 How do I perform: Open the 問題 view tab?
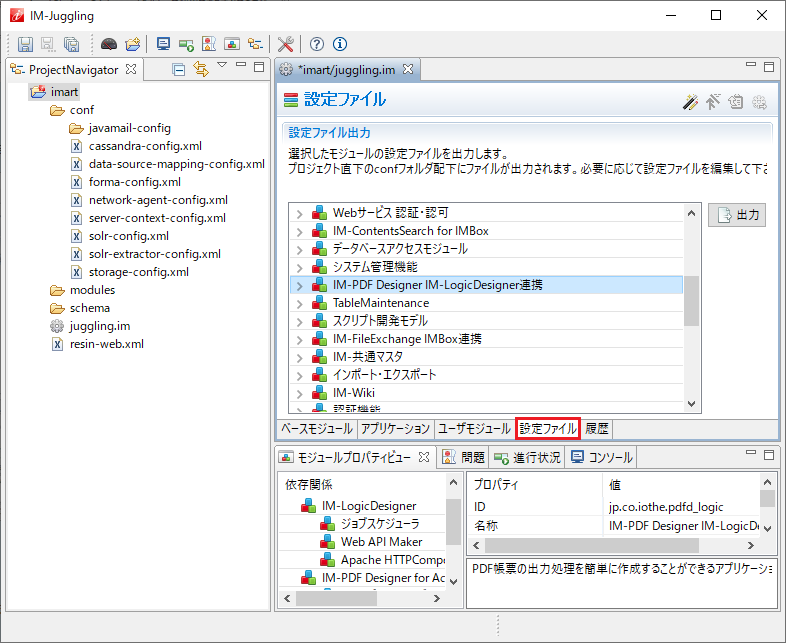463,457
